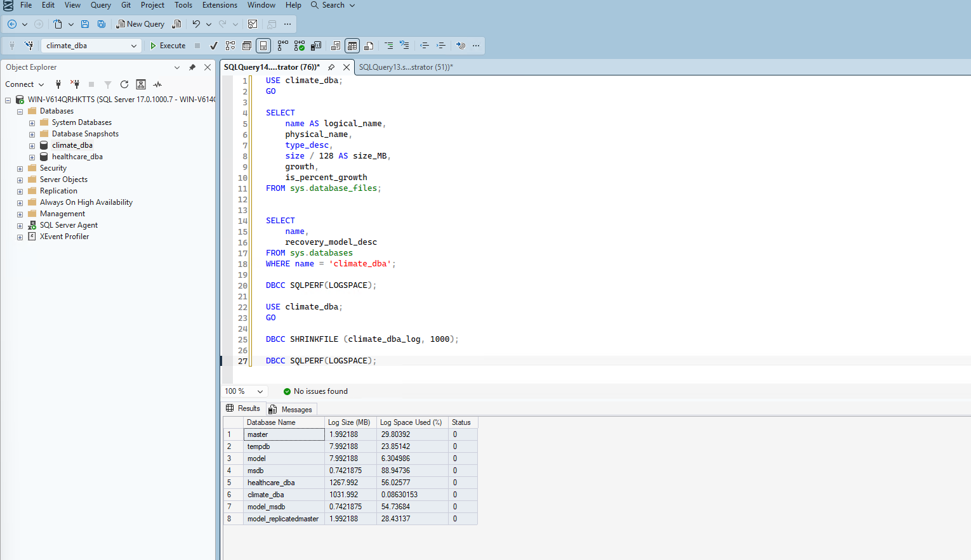Uncomment the selected lines
The height and width of the screenshot is (560, 971).
point(404,46)
